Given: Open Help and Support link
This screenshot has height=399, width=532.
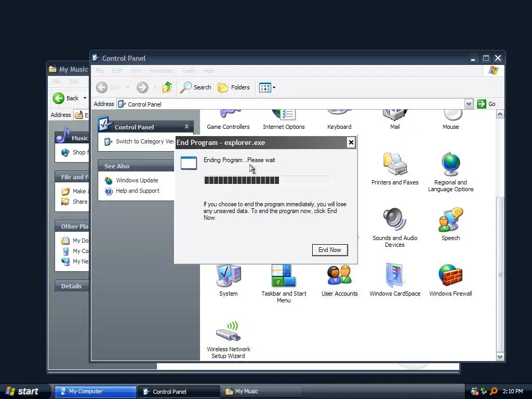Looking at the screenshot, I should pyautogui.click(x=137, y=191).
